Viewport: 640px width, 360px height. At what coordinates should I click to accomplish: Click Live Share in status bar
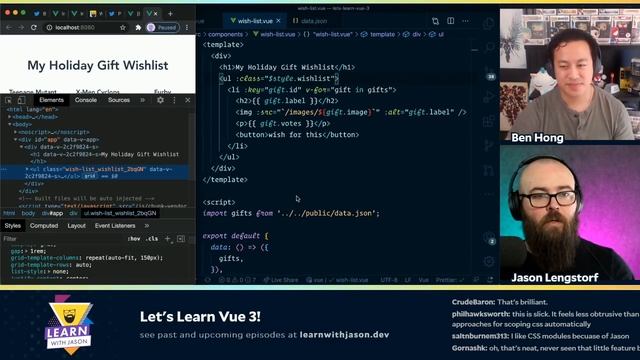[281, 280]
